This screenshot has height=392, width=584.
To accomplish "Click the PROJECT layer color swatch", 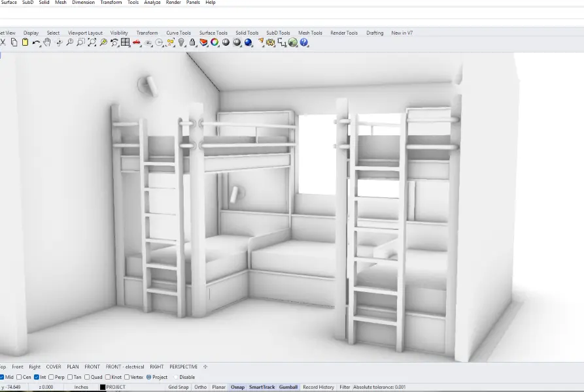I will 103,387.
